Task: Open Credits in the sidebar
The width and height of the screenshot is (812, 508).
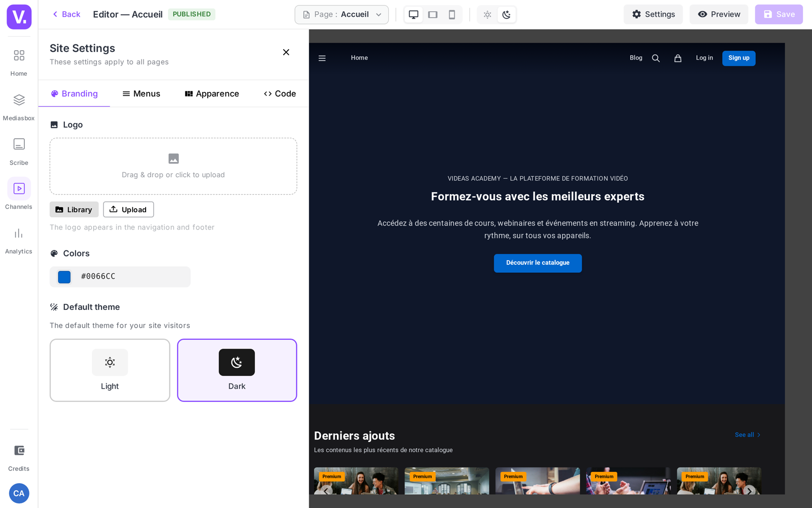Action: click(x=19, y=457)
